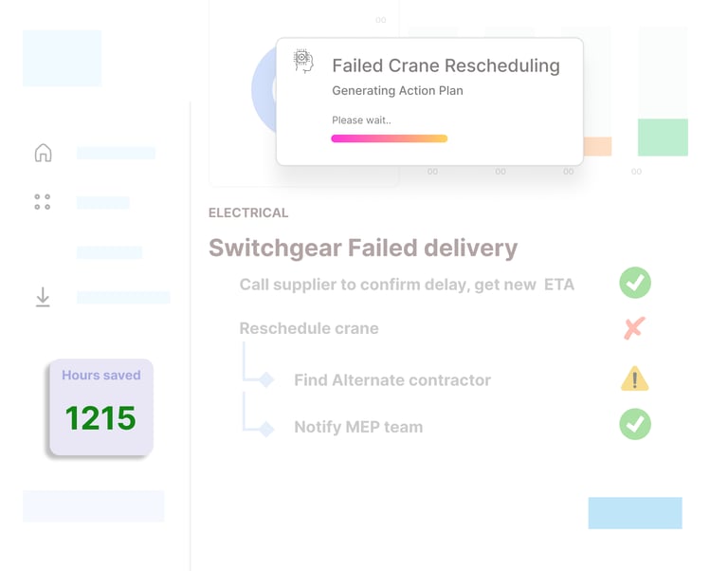Open the Reschedule crane task

pos(309,328)
